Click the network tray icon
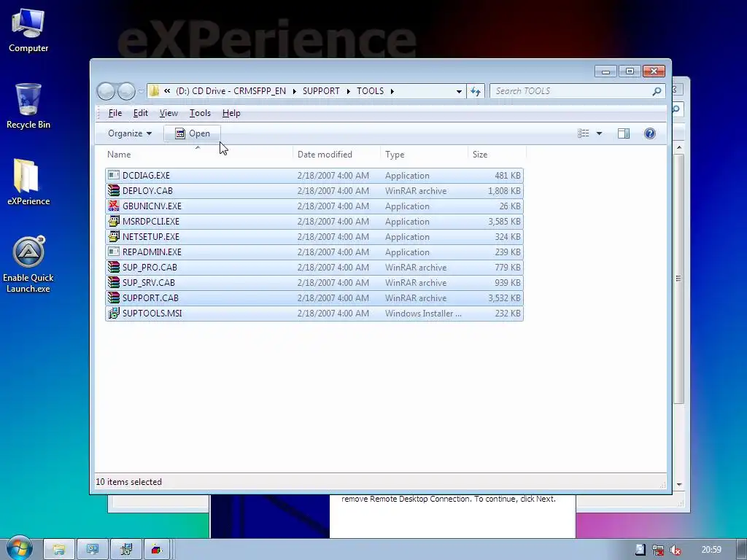The image size is (747, 560). pos(658,550)
